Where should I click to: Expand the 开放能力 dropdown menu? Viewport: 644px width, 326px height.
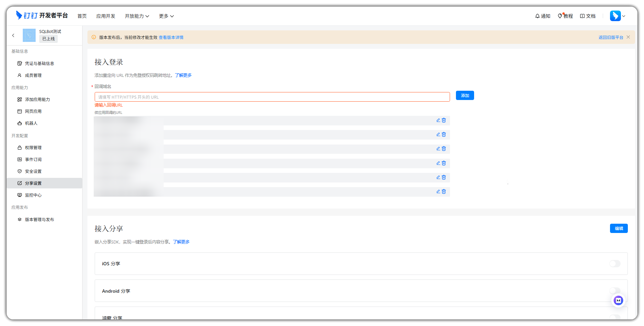coord(137,16)
